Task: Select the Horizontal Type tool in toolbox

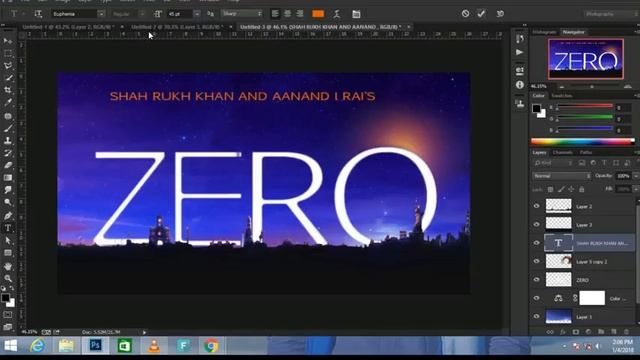Action: (x=8, y=228)
